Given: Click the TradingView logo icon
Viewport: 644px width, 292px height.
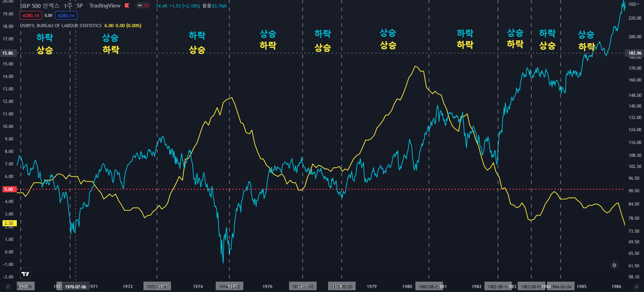Looking at the screenshot, I should pyautogui.click(x=25, y=274).
